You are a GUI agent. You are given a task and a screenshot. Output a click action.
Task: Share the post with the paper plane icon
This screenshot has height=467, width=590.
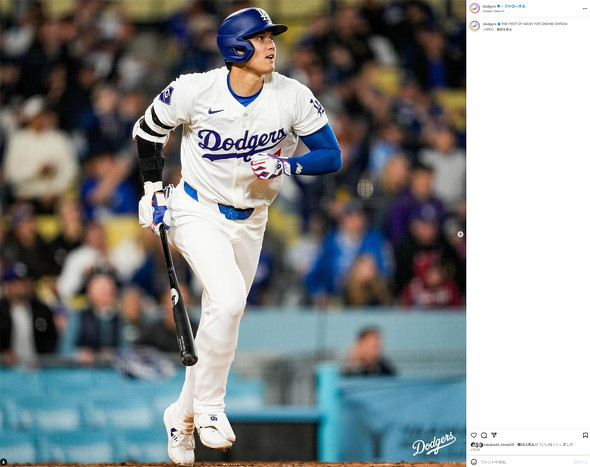tap(494, 435)
